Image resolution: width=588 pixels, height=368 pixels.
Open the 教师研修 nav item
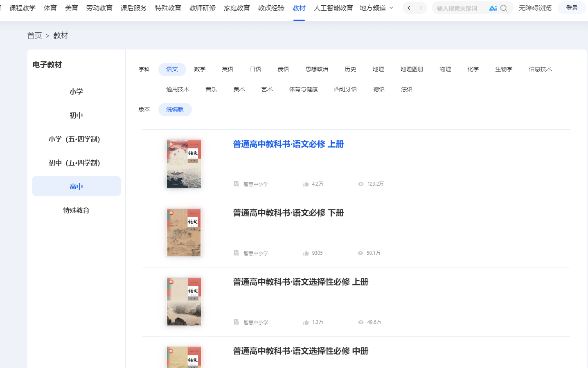pos(203,8)
